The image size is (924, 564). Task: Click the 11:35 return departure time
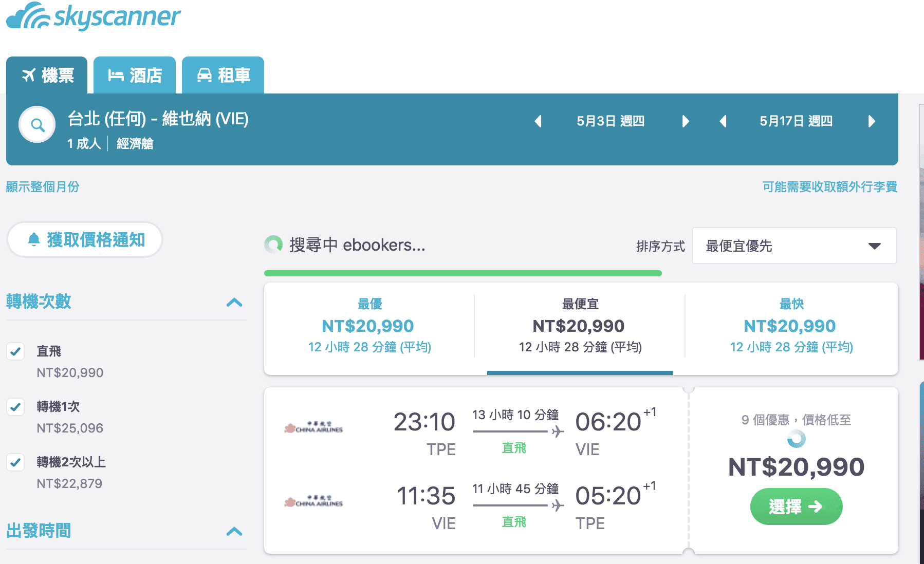(x=426, y=496)
